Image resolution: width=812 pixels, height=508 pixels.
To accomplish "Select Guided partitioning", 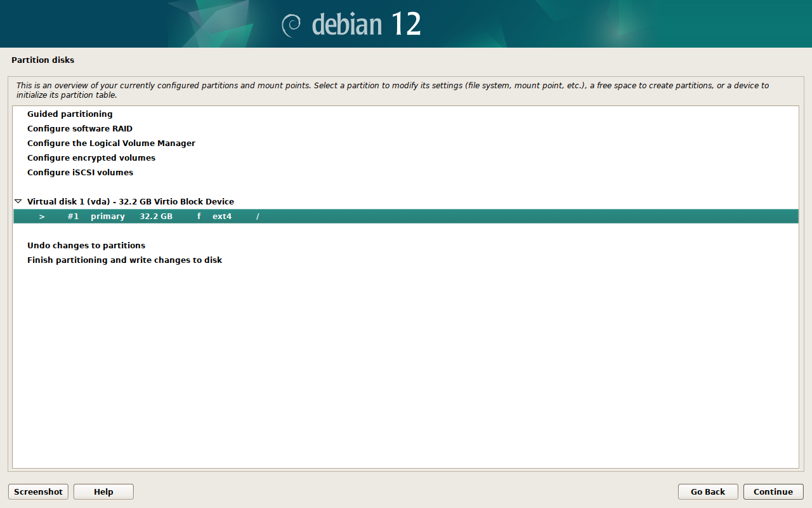I will (x=70, y=114).
